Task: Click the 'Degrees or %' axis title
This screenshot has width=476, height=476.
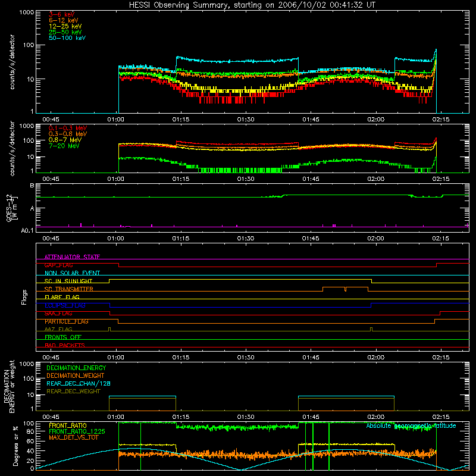Action: pos(16,446)
